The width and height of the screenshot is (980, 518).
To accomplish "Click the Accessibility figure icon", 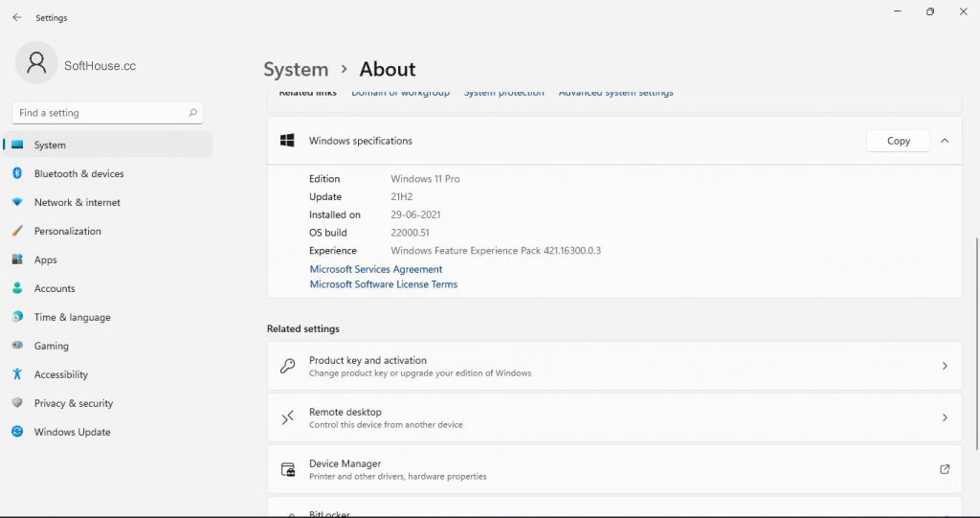I will click(x=17, y=374).
